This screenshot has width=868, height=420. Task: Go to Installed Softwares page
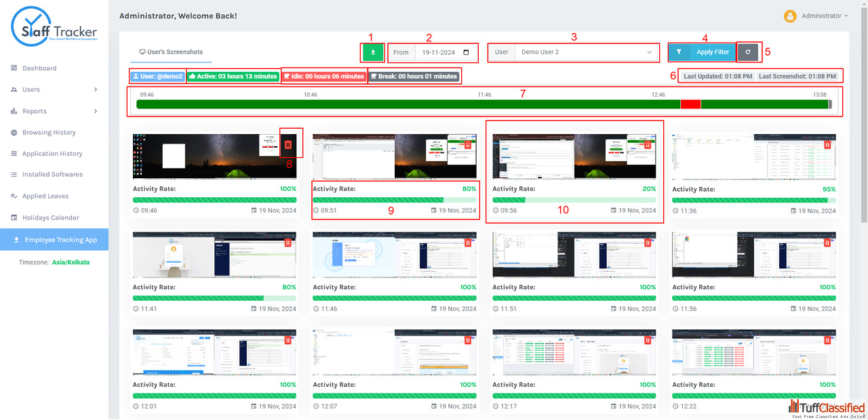pos(52,175)
